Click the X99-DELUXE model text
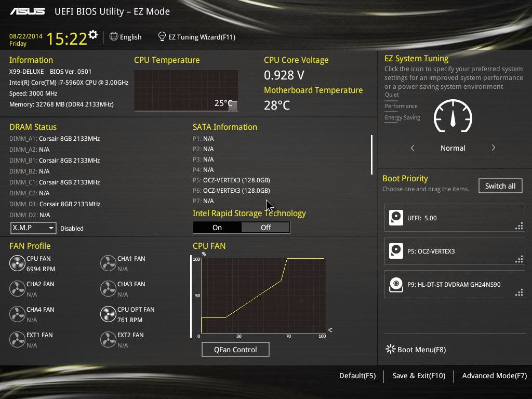532x399 pixels. point(26,72)
